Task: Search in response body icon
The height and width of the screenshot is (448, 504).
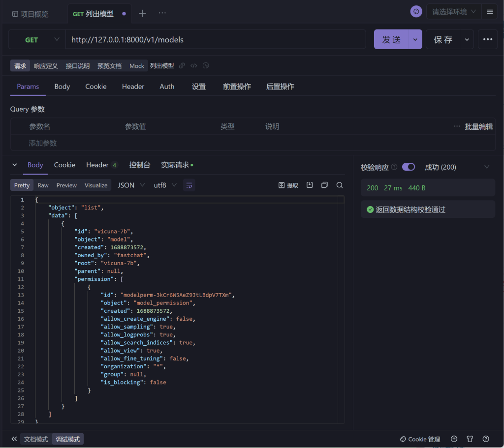Action: click(340, 185)
